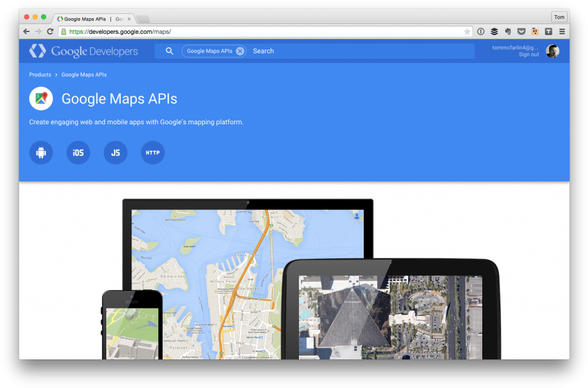Open the Pocket extension
The width and height of the screenshot is (588, 388).
(x=521, y=32)
